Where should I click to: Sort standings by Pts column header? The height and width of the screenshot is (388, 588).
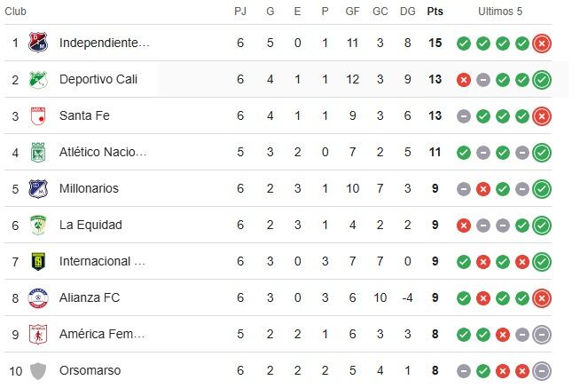click(435, 12)
